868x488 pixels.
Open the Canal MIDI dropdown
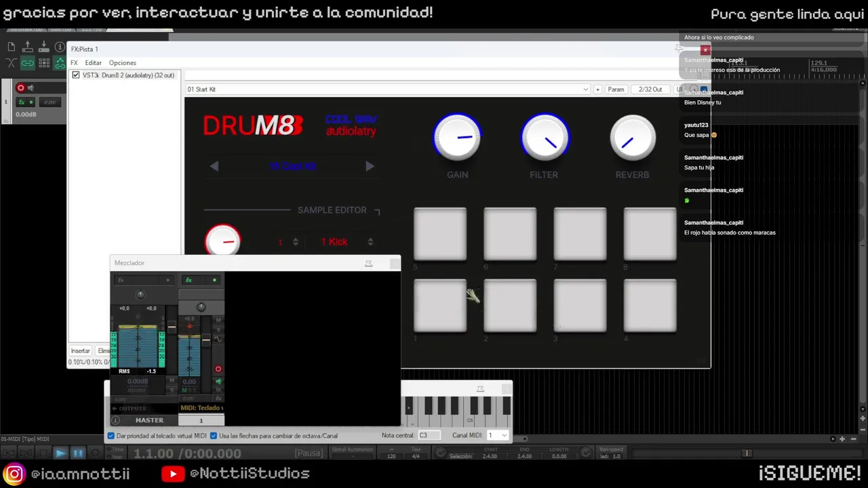point(497,435)
